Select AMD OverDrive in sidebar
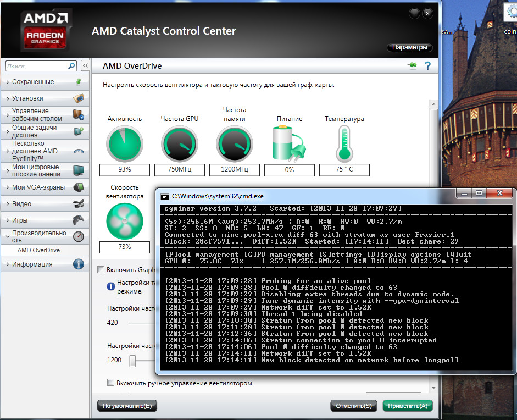This screenshot has height=420, width=517. (38, 250)
